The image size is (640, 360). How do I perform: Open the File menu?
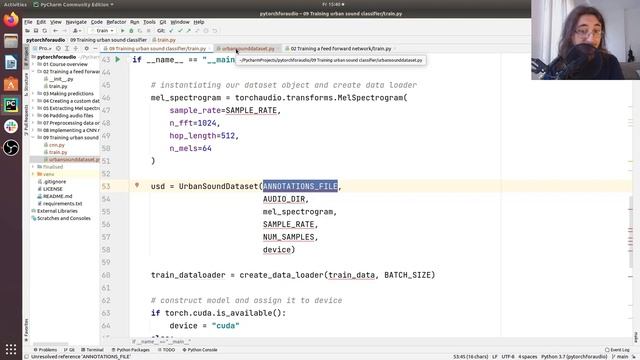click(28, 22)
